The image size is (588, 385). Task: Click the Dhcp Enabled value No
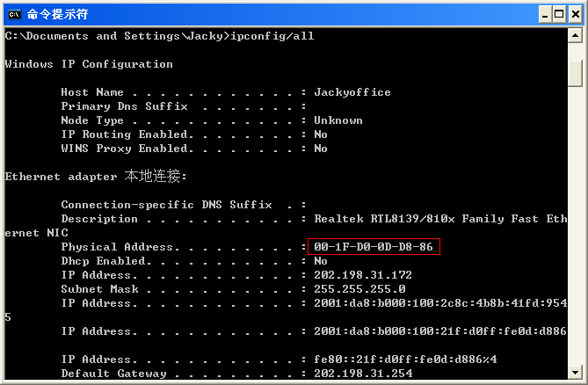coord(320,261)
